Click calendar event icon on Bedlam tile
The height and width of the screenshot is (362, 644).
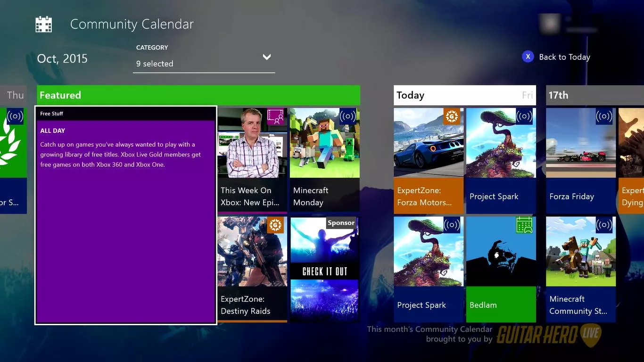pos(524,225)
